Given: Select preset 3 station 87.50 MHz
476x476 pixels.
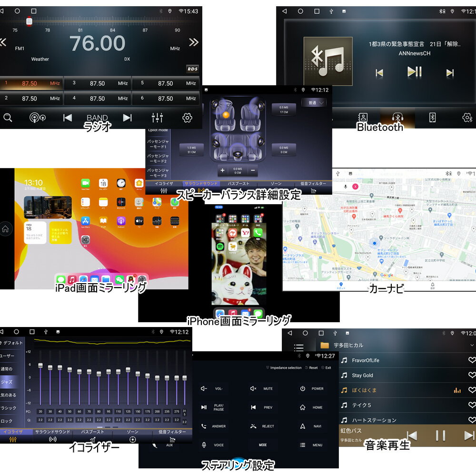Looking at the screenshot, I should [97, 83].
